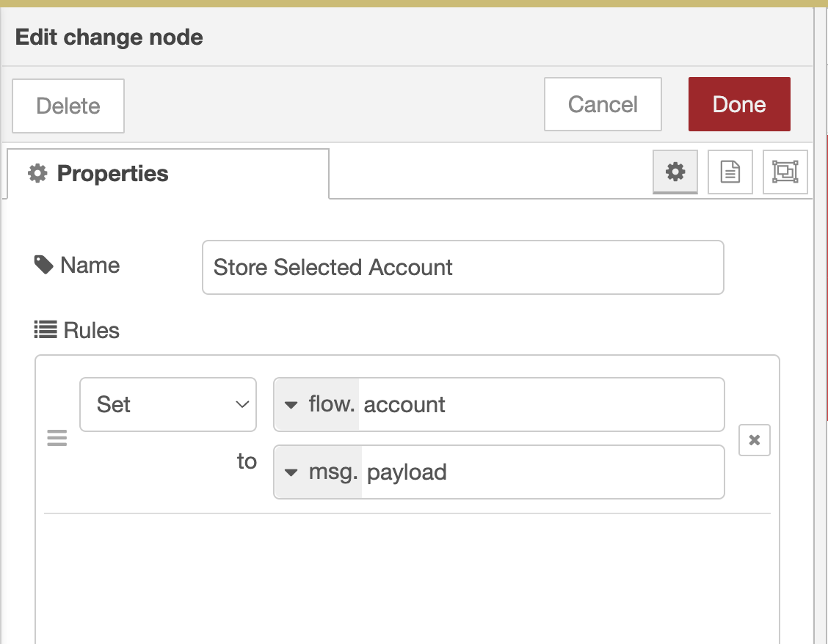Open the node properties gear icon
The height and width of the screenshot is (644, 828).
point(675,172)
